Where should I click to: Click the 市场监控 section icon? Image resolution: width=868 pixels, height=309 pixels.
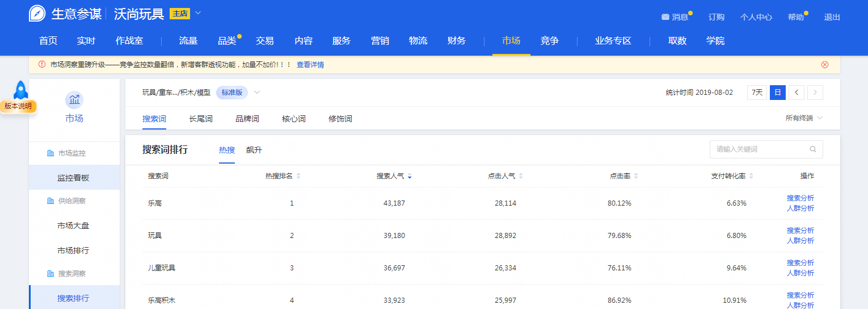(x=50, y=153)
